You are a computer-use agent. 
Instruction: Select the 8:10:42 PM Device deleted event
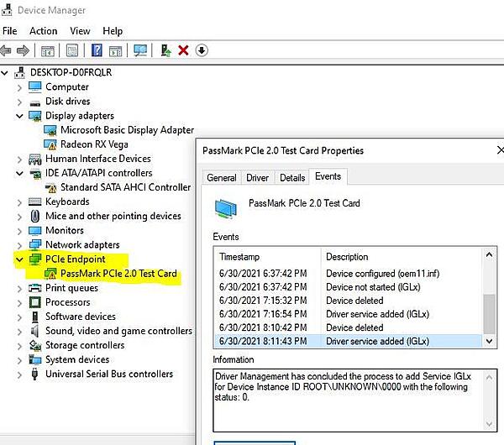(x=348, y=327)
